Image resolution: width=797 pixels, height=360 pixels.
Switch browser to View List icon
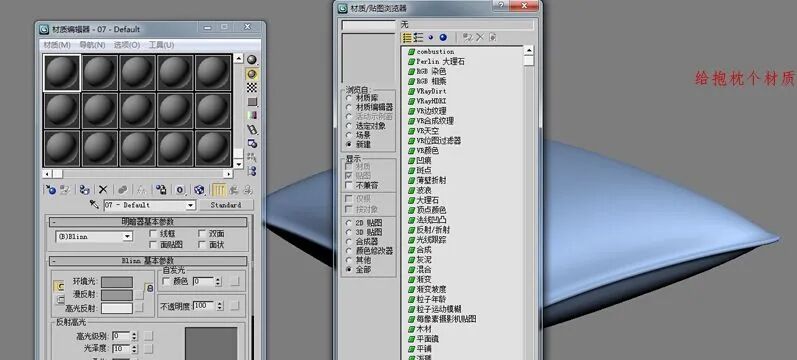coord(407,38)
